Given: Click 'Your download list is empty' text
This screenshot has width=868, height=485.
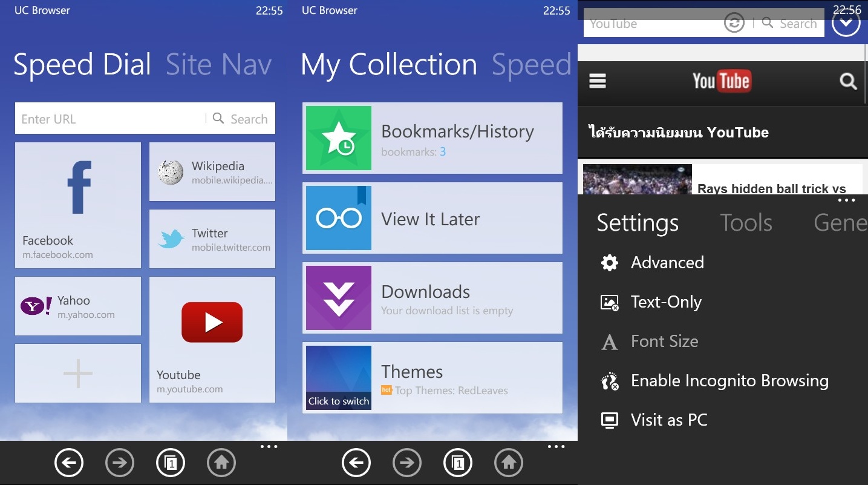Looking at the screenshot, I should (447, 311).
